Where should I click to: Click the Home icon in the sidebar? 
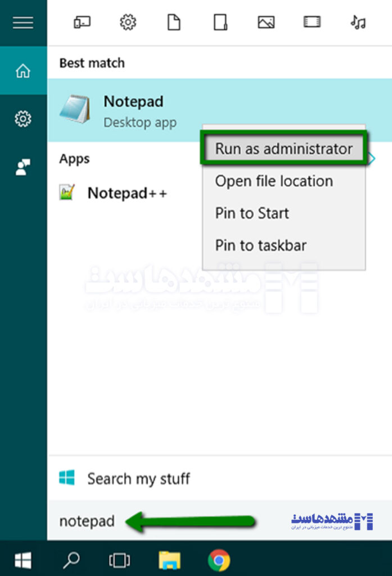[x=23, y=71]
